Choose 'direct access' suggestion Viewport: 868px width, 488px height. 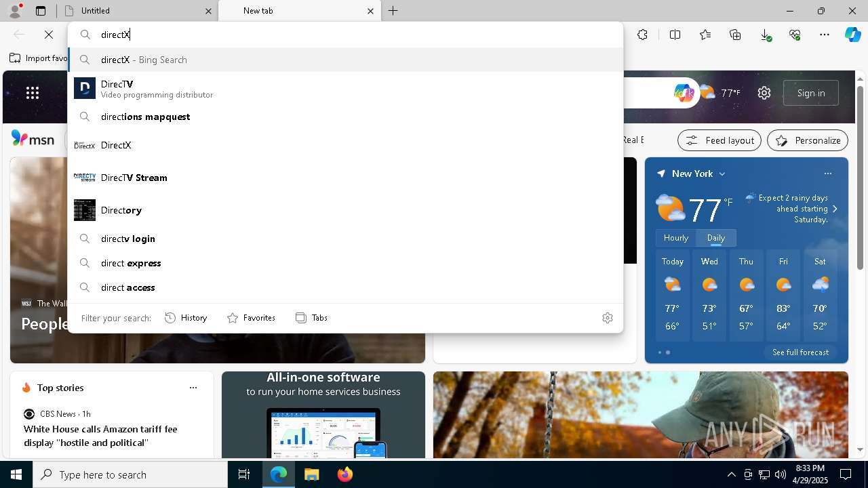(345, 287)
